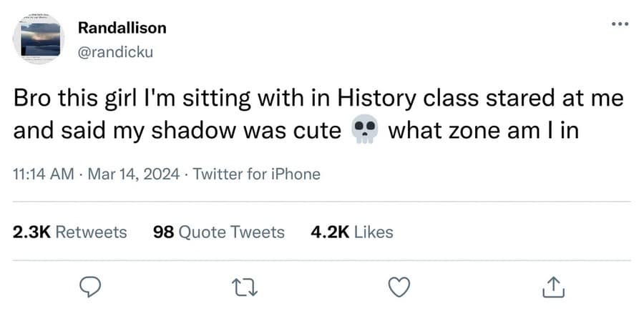Viewport: 644px width, 326px height.
Task: Retweet this tweet using the arrows icon
Action: [243, 287]
